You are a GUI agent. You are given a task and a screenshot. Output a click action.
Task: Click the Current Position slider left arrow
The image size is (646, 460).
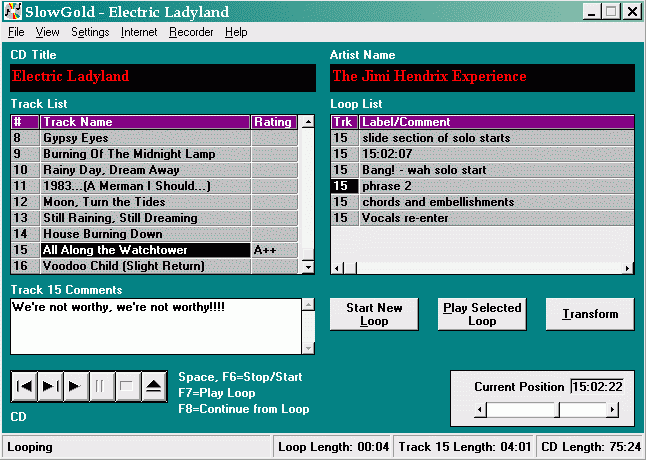481,409
